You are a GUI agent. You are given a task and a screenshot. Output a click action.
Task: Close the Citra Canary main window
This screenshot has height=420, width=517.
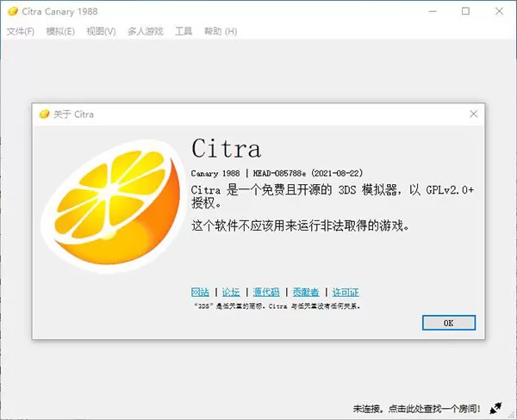(499, 11)
